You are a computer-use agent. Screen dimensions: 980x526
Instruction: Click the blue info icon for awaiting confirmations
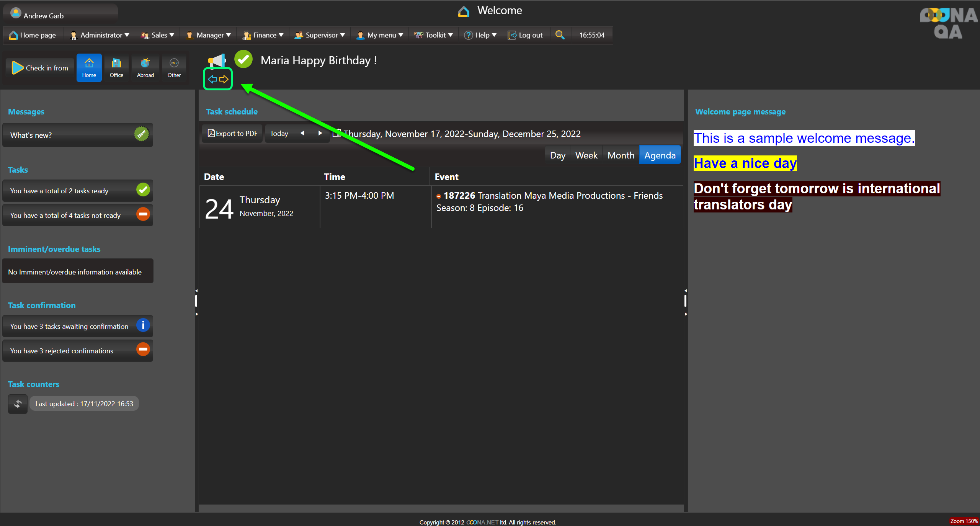[x=143, y=326]
